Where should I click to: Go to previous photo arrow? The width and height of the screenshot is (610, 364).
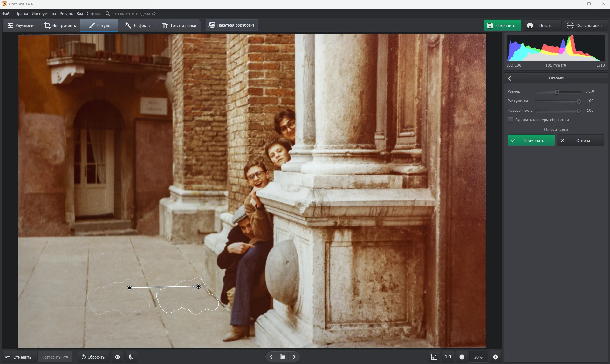pos(271,357)
